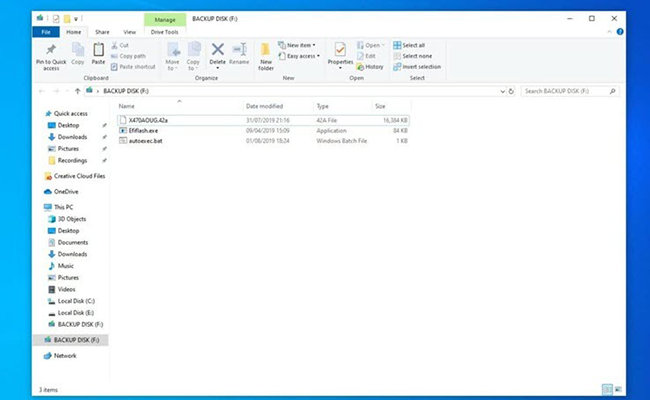Open the Move to menu
Viewport: 650px width, 400px height.
click(172, 56)
